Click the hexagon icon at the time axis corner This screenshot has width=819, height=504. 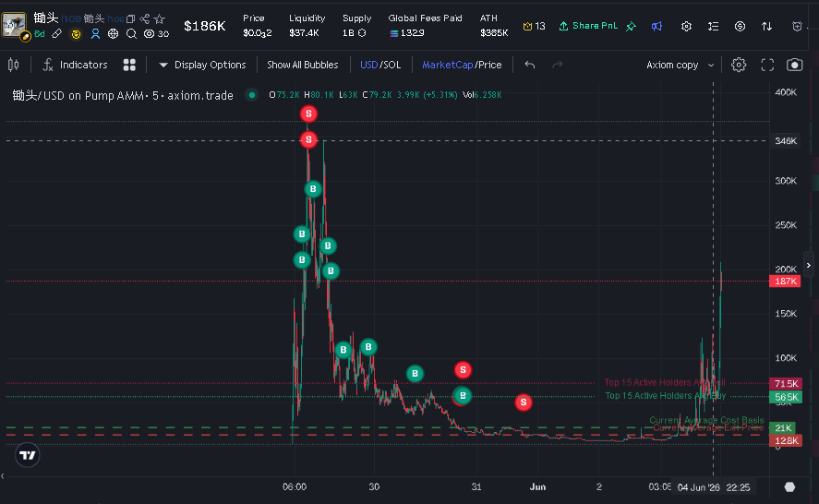tap(789, 487)
